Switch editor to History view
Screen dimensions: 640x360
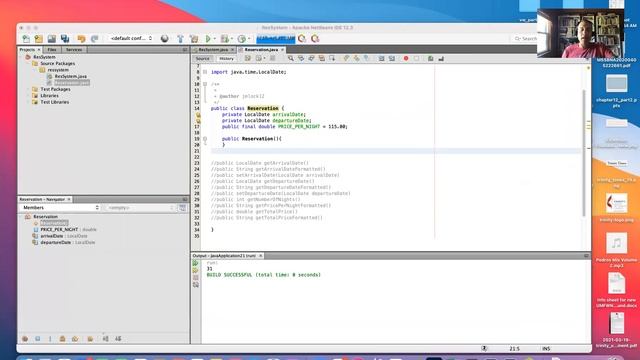[x=227, y=59]
